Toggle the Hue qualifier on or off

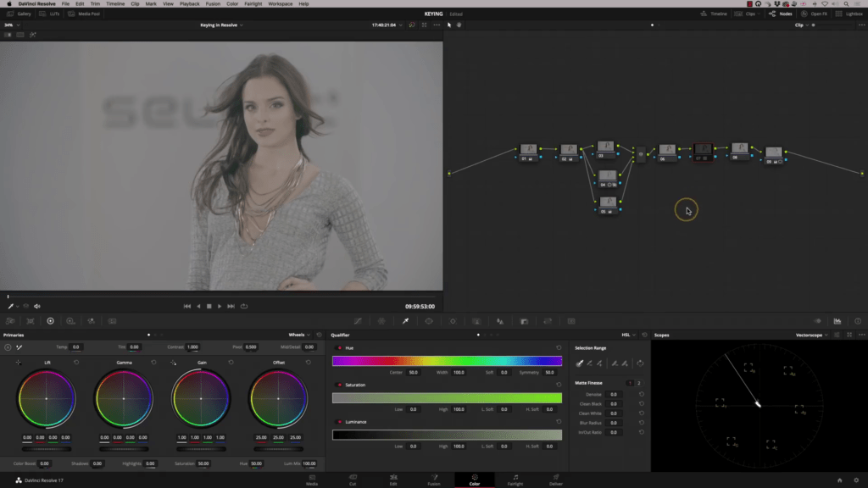340,348
